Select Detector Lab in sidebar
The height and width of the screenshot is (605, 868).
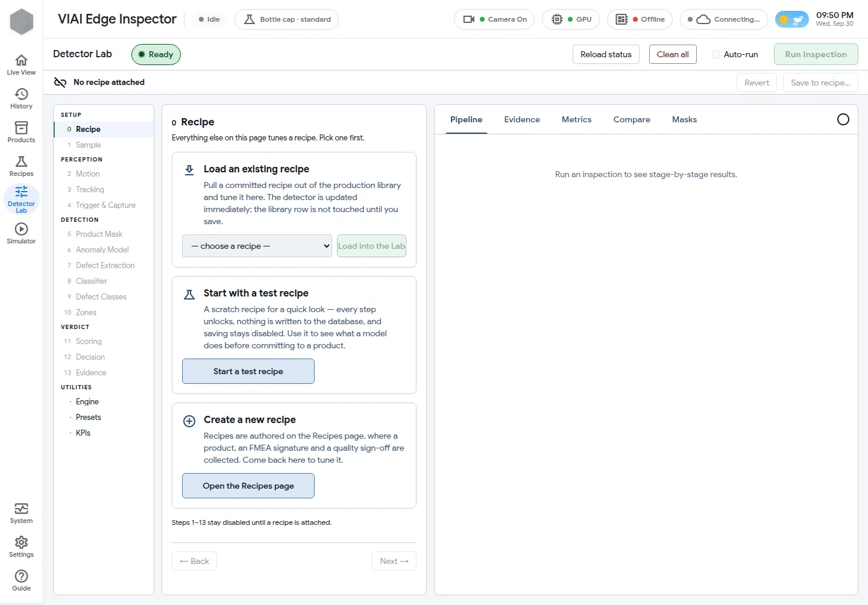coord(21,199)
